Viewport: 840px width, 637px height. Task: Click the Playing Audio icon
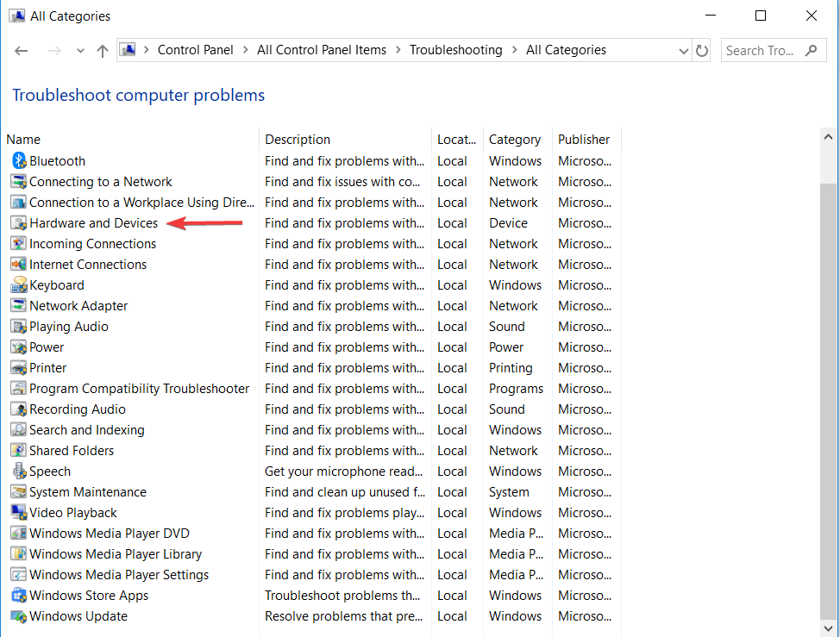click(x=19, y=327)
